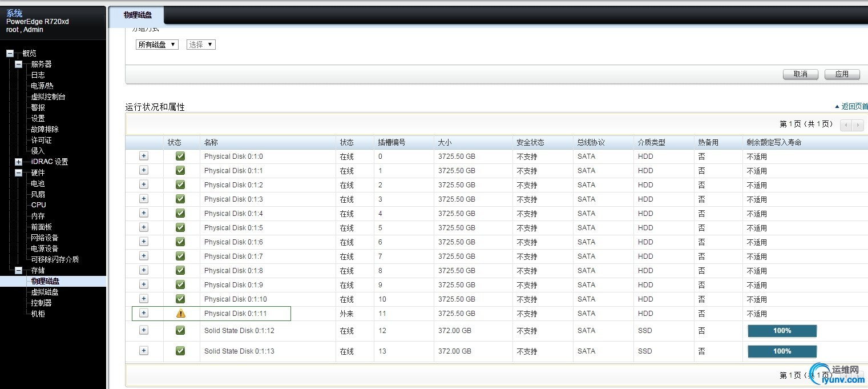868x389 pixels.
Task: Click the green status icon for Disk 0:1:6
Action: click(x=180, y=242)
